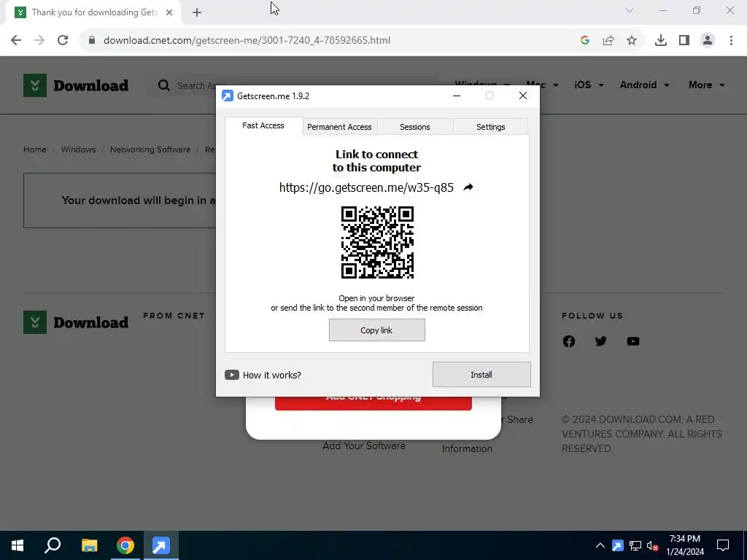The height and width of the screenshot is (560, 747).
Task: Click the Google icon in address bar
Action: point(585,41)
